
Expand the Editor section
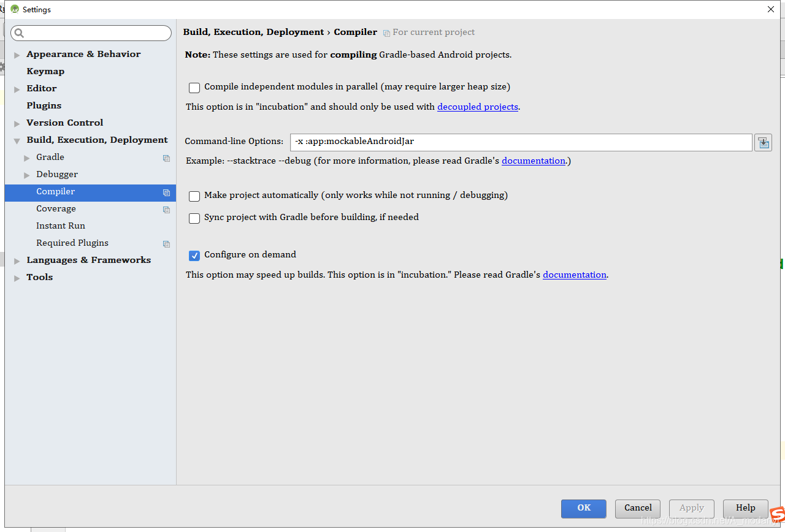17,89
